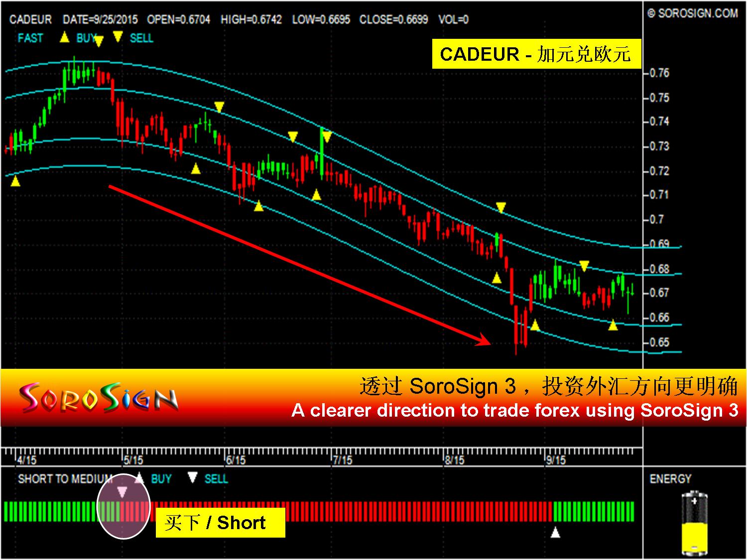This screenshot has height=560, width=747.
Task: Click the VOL=0 value
Action: click(x=453, y=20)
